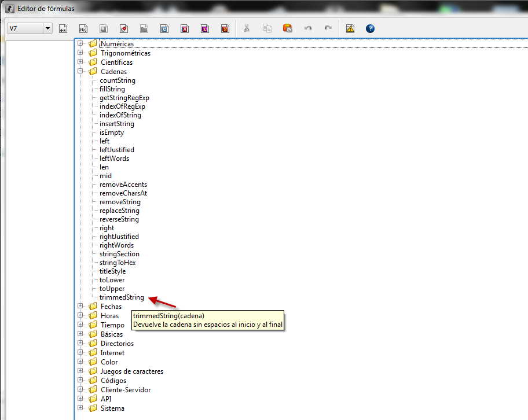Screen dimensions: 528x420
Task: Select the removeAccents function
Action: pos(123,185)
